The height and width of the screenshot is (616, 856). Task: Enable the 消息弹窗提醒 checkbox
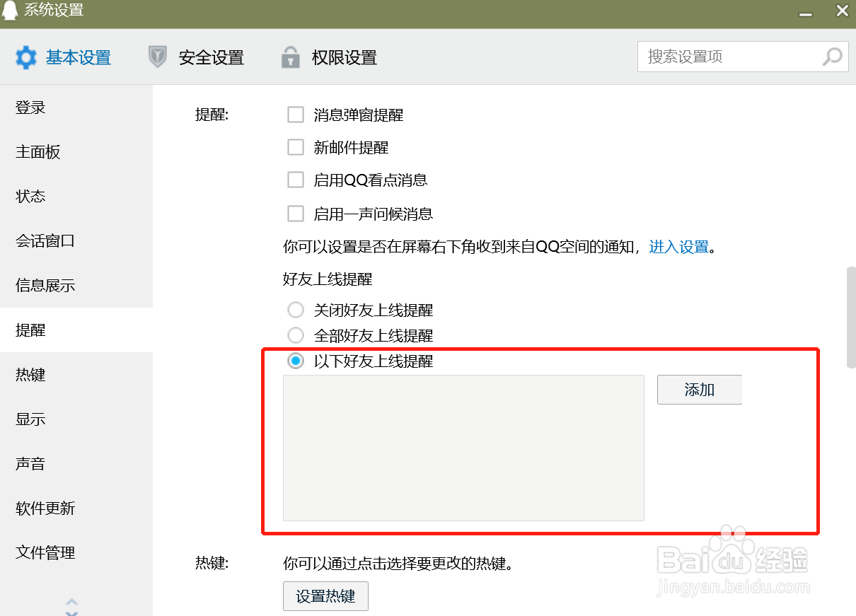(x=295, y=115)
